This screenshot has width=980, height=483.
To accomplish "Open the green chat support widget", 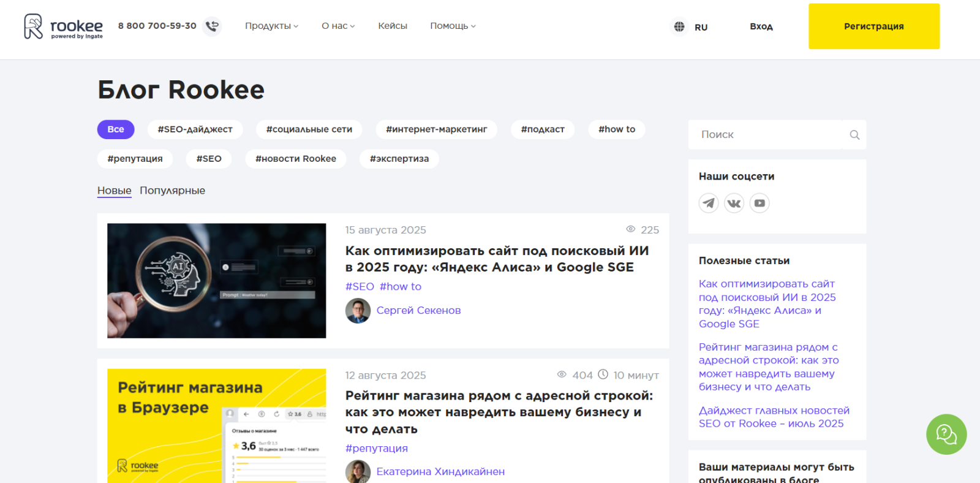I will point(946,435).
